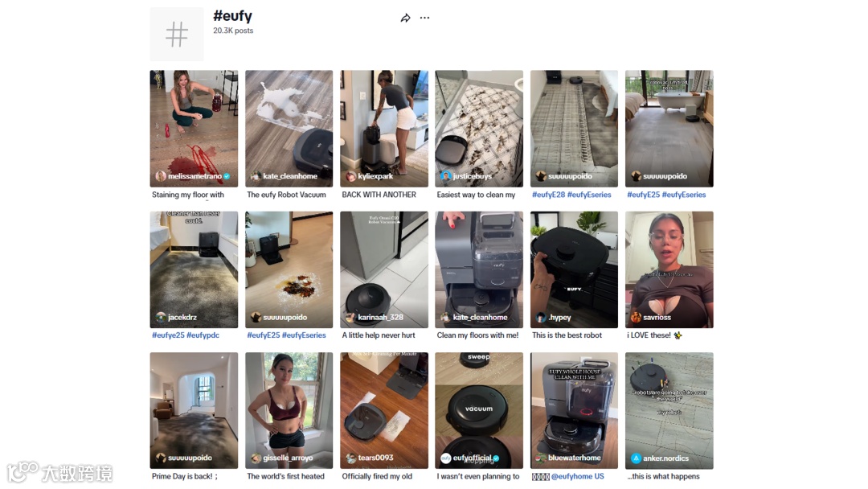Click the hashtag symbol placeholder image
This screenshot has width=868, height=489.
(177, 34)
